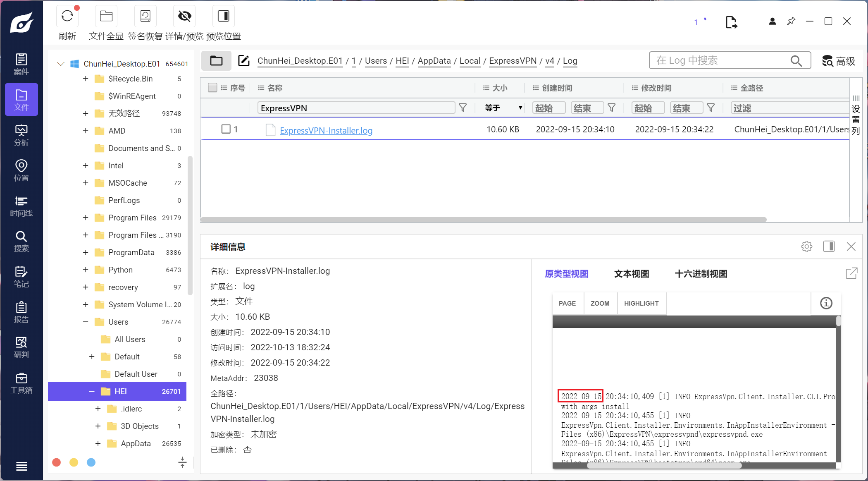Click the file full display/文件全显 icon

[x=106, y=17]
